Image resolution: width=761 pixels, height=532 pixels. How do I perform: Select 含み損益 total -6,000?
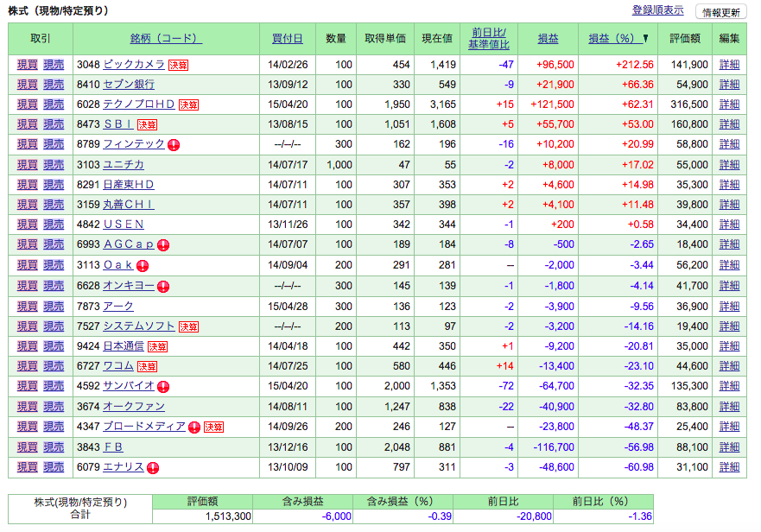[336, 516]
